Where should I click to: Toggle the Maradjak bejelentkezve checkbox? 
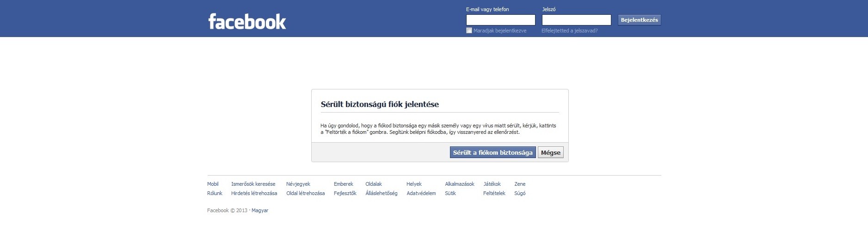(x=469, y=31)
